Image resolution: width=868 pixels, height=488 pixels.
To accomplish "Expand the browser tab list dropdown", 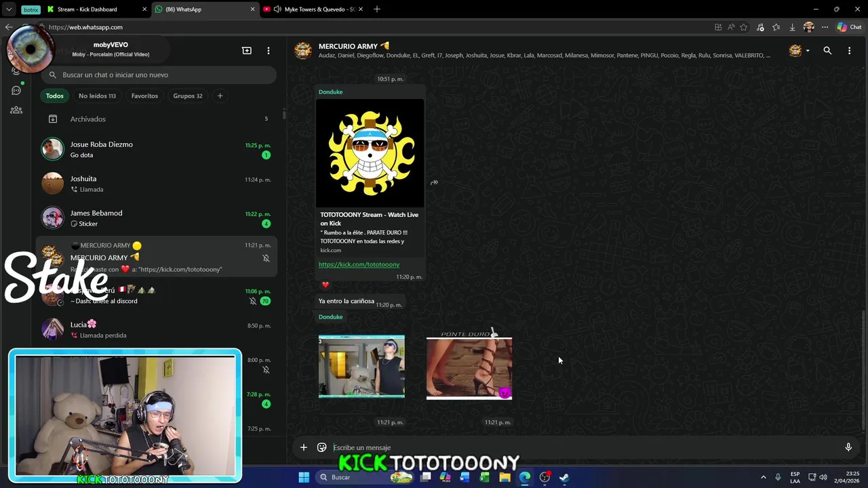I will [x=9, y=9].
